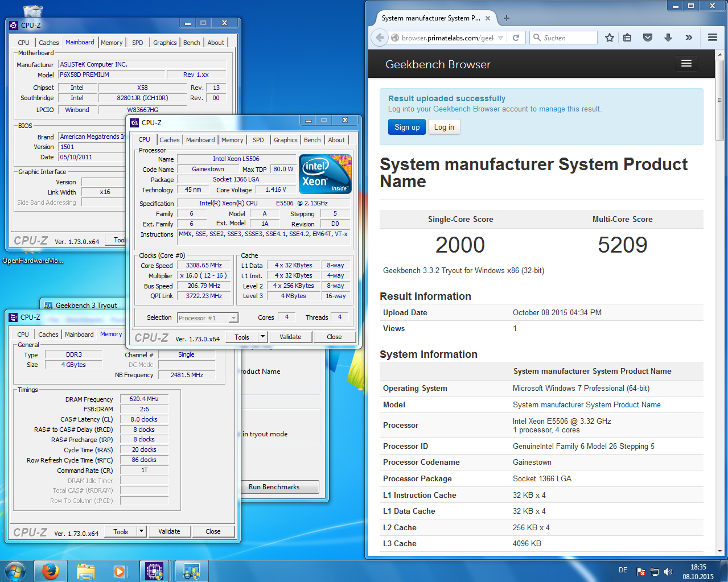Click Tools button in front CPU-Z window
This screenshot has height=582, width=728.
click(x=242, y=337)
